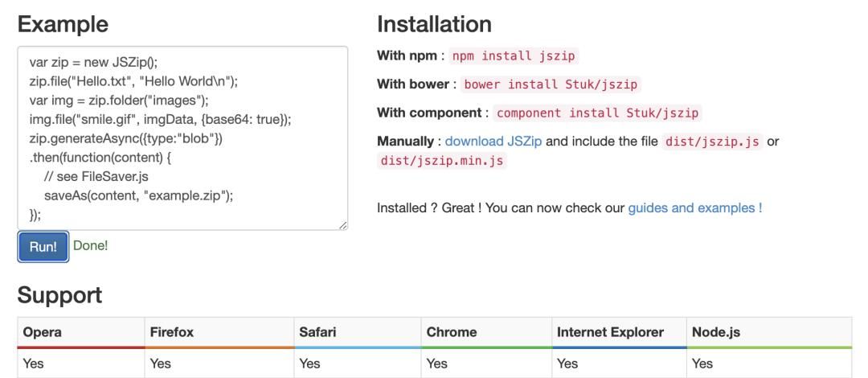Click the Run! button
The height and width of the screenshot is (378, 868).
point(43,247)
